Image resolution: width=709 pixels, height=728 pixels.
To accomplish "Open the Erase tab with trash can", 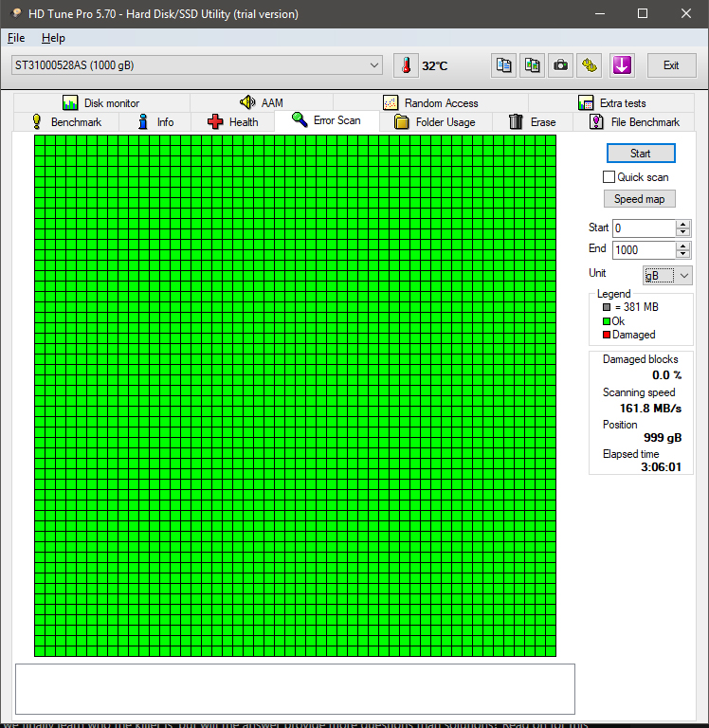I will (x=532, y=122).
